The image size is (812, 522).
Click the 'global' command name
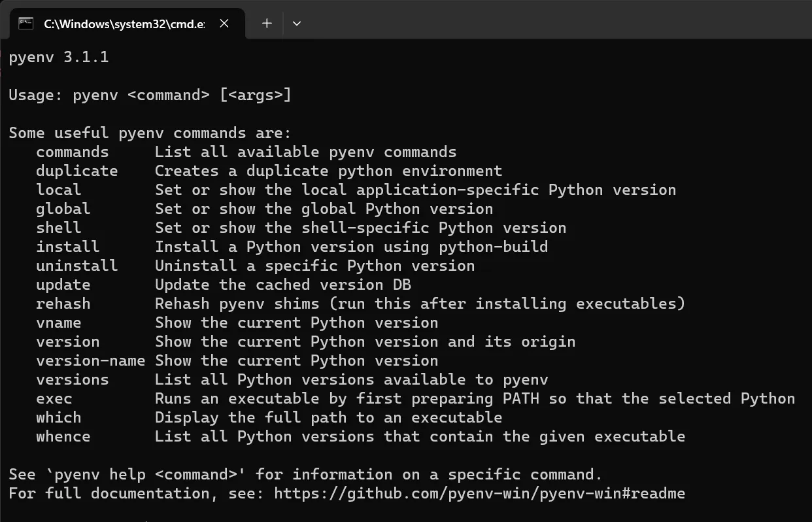[x=63, y=209]
